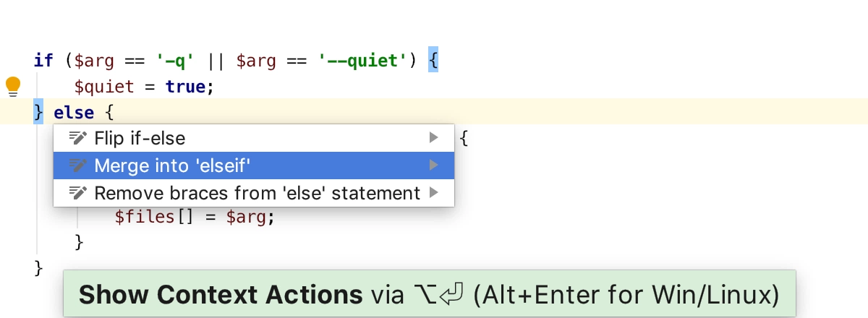Expand submenu arrow for Flip if-else
868x318 pixels.
(x=433, y=137)
